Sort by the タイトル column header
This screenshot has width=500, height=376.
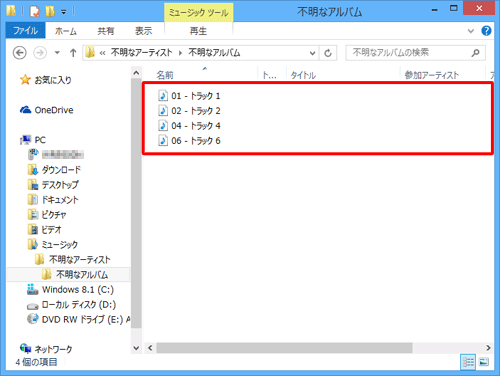303,75
